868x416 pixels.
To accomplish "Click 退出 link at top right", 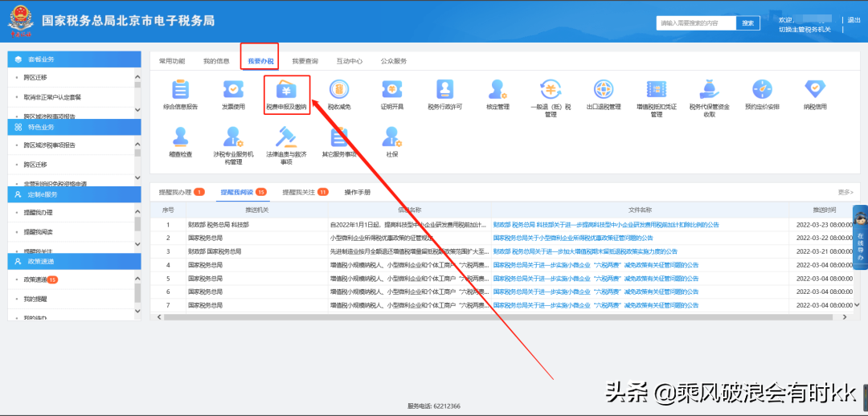I will [853, 19].
